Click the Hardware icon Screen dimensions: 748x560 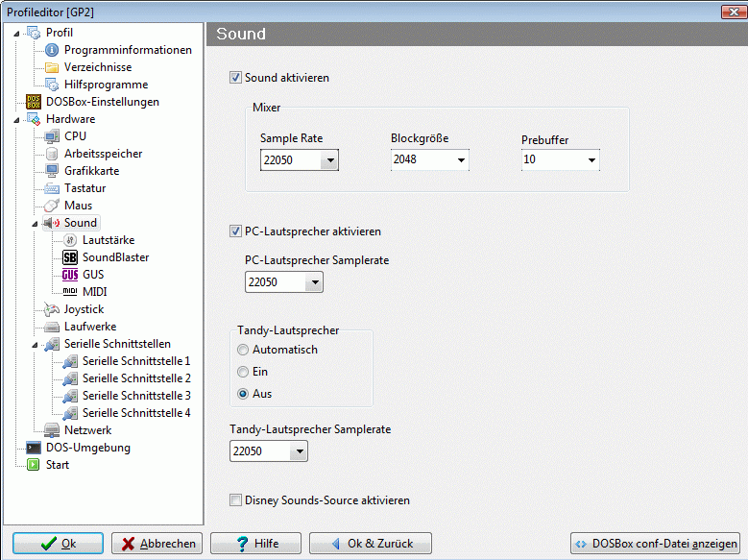pos(34,119)
